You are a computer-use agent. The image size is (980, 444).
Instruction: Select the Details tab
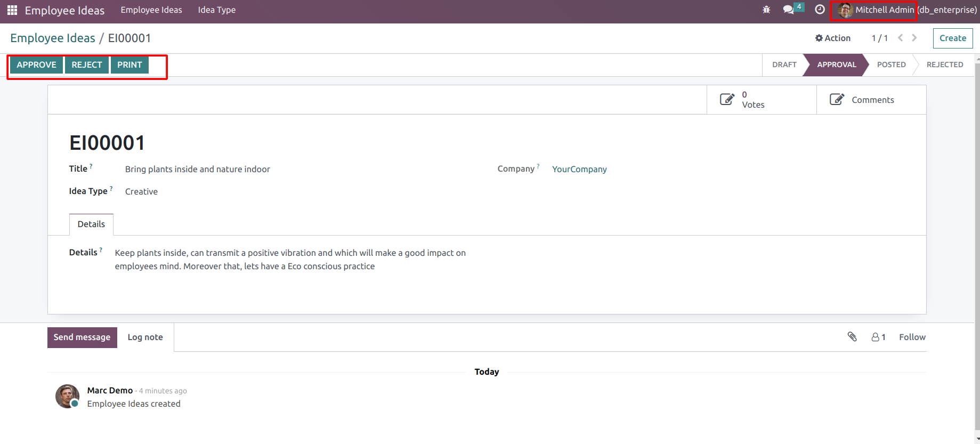coord(91,224)
